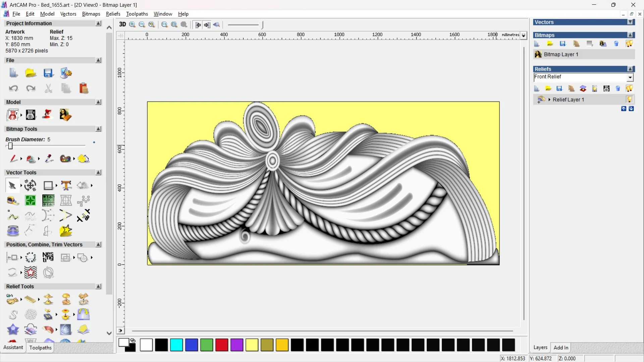Switch to the Toolpaths tab
This screenshot has width=644, height=362.
(40, 348)
